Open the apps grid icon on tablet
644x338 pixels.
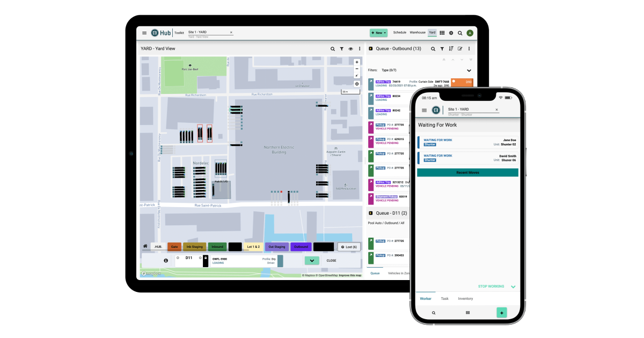pos(442,33)
